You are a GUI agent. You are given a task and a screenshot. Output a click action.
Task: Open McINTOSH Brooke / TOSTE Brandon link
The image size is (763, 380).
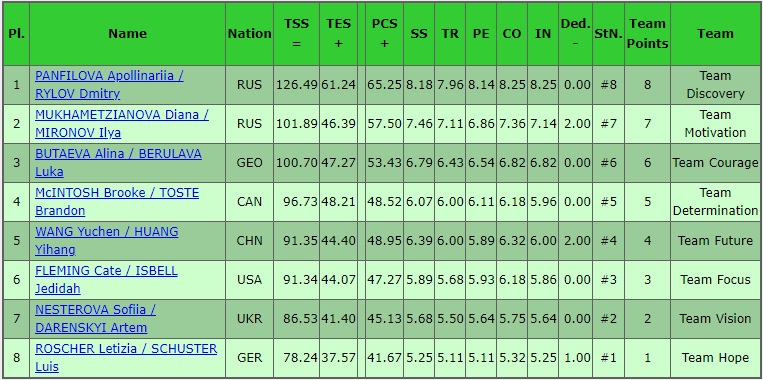(x=117, y=201)
